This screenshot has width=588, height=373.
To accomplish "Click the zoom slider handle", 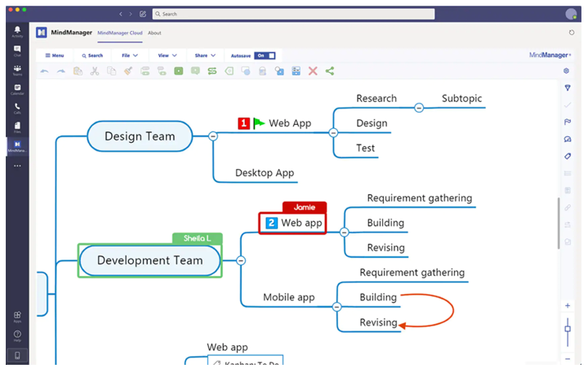I will 568,330.
